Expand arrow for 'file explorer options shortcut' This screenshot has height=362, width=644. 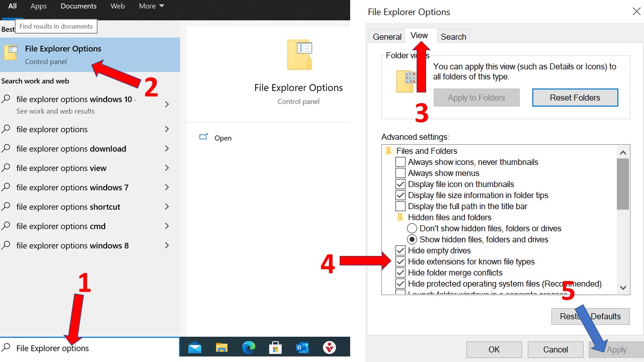[167, 207]
